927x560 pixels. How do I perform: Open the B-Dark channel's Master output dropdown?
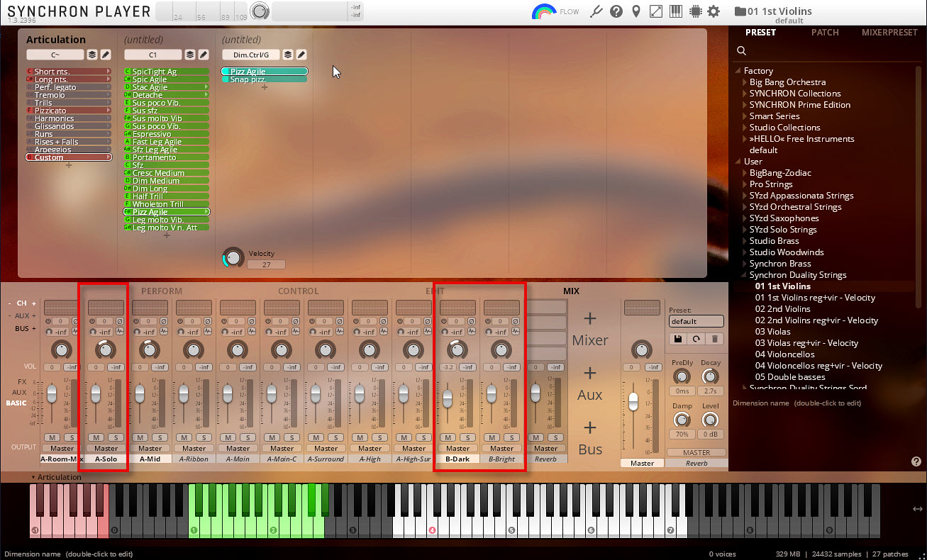coord(457,448)
